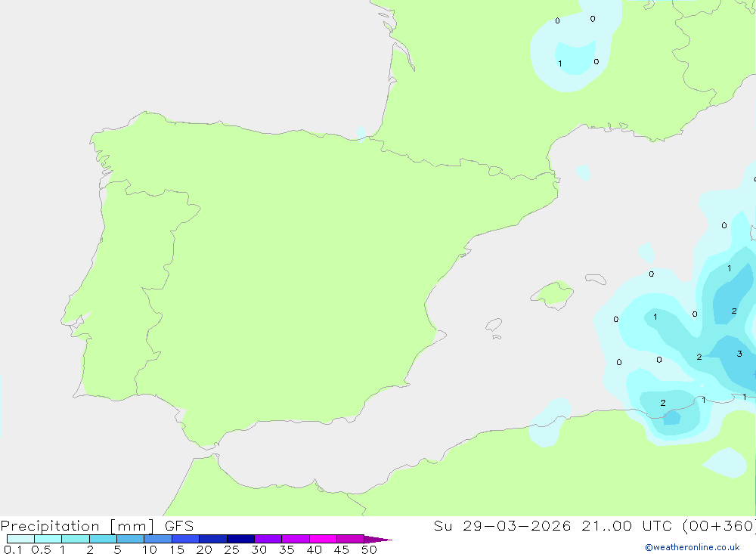
Task: Pick the 5–10 mm legend color swatch
Action: coord(130,539)
